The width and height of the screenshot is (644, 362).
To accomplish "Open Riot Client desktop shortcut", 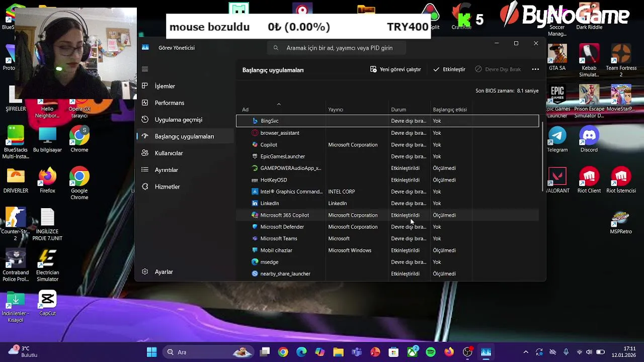I will tap(589, 180).
